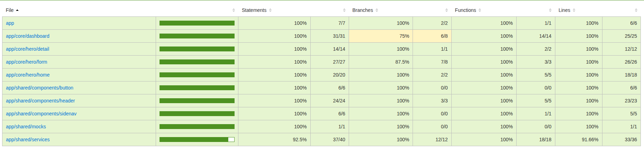Viewport: 644px width, 157px height.
Task: Click sort arrows next to Functions header
Action: (480, 10)
